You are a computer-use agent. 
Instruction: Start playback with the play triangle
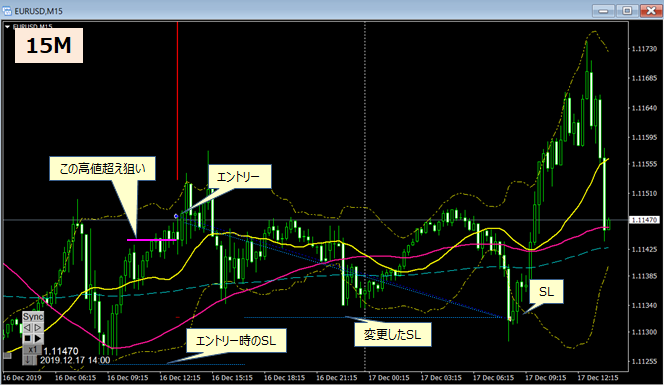[x=38, y=338]
